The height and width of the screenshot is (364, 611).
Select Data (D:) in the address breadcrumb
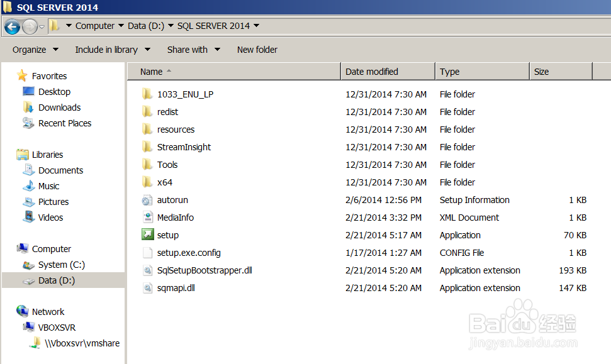tap(146, 26)
